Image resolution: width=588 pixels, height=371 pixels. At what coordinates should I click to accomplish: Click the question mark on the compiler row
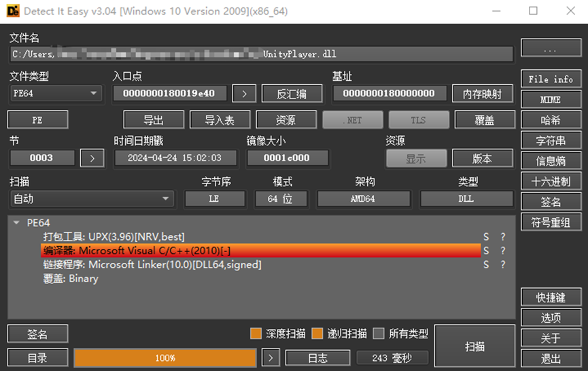coord(503,251)
